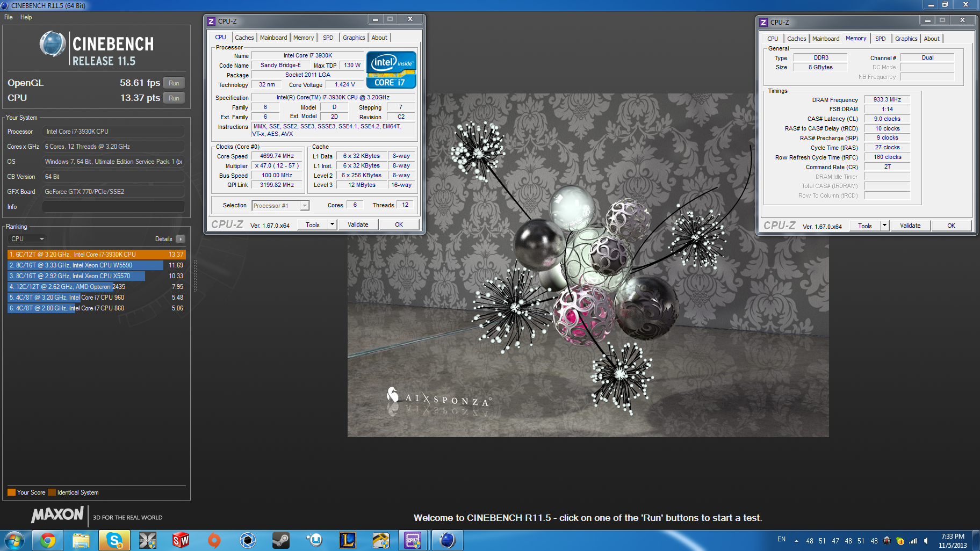Switch to Memory tab in left CPU-Z
The height and width of the screenshot is (551, 980).
pyautogui.click(x=304, y=38)
